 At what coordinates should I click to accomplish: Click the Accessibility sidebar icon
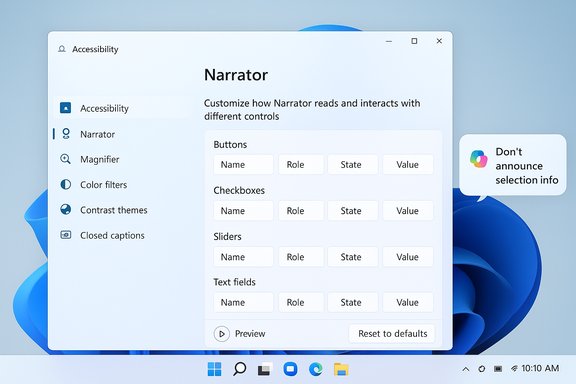(65, 108)
